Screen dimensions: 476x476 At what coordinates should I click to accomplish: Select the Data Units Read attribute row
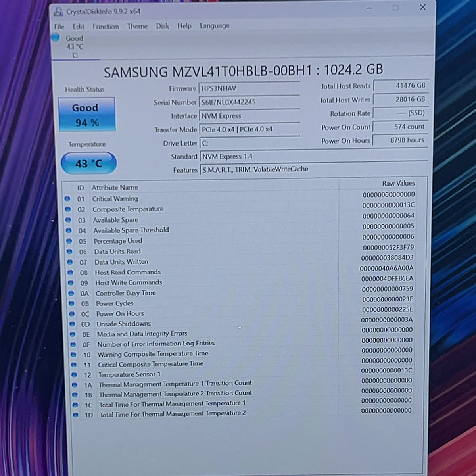240,250
